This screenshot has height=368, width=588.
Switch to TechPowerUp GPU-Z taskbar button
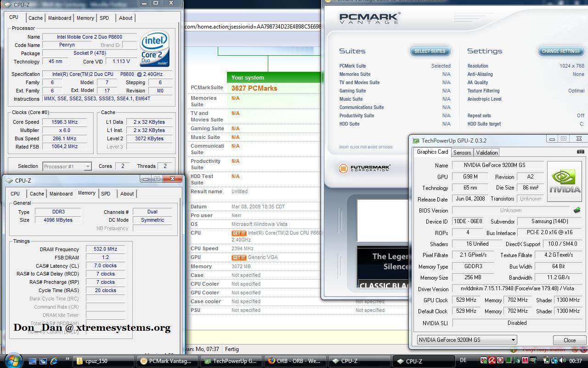[x=232, y=361]
